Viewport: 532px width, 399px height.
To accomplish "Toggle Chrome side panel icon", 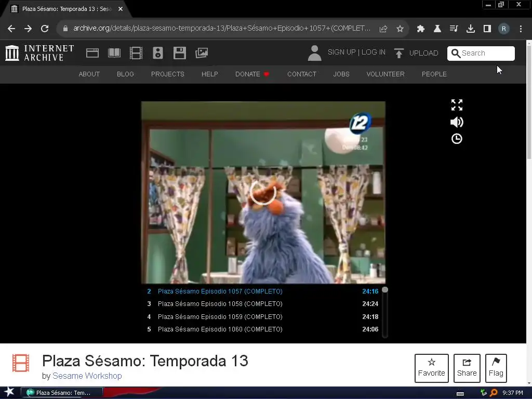I will coord(487,29).
